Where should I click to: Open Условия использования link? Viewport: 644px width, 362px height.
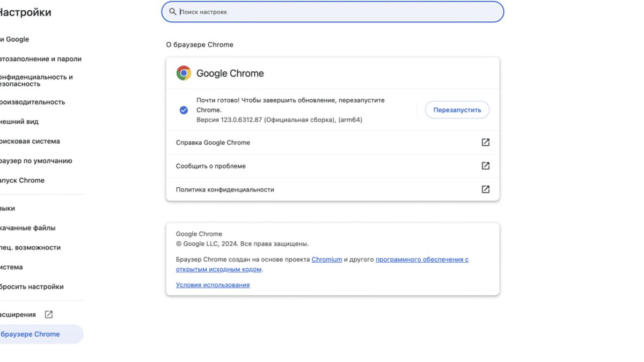(x=211, y=285)
